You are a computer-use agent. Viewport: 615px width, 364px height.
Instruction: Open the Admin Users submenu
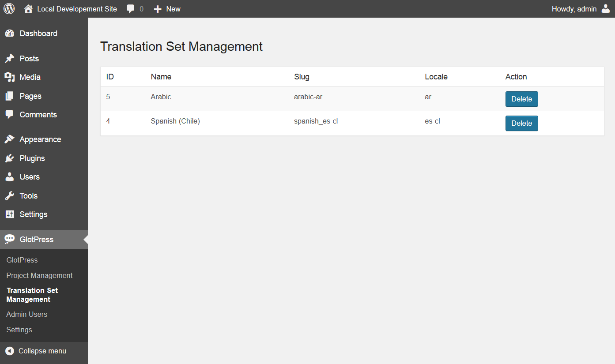click(x=26, y=315)
